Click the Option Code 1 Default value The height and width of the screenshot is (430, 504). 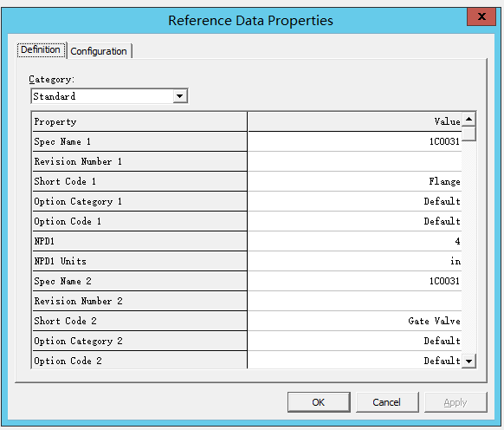(x=355, y=221)
